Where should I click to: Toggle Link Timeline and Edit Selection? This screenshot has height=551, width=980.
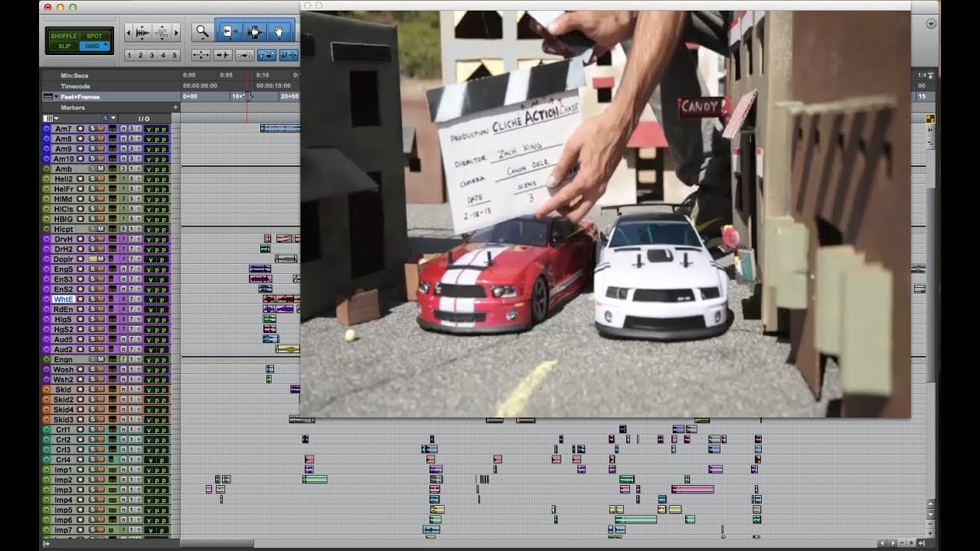pyautogui.click(x=289, y=55)
